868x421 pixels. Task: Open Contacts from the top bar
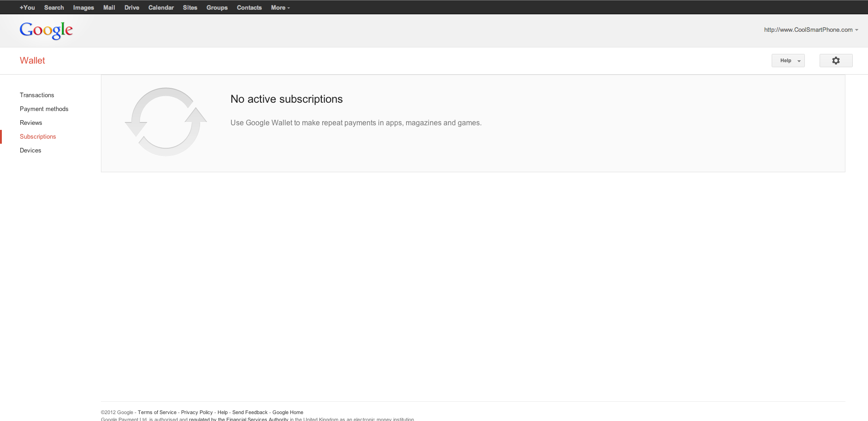(x=249, y=7)
